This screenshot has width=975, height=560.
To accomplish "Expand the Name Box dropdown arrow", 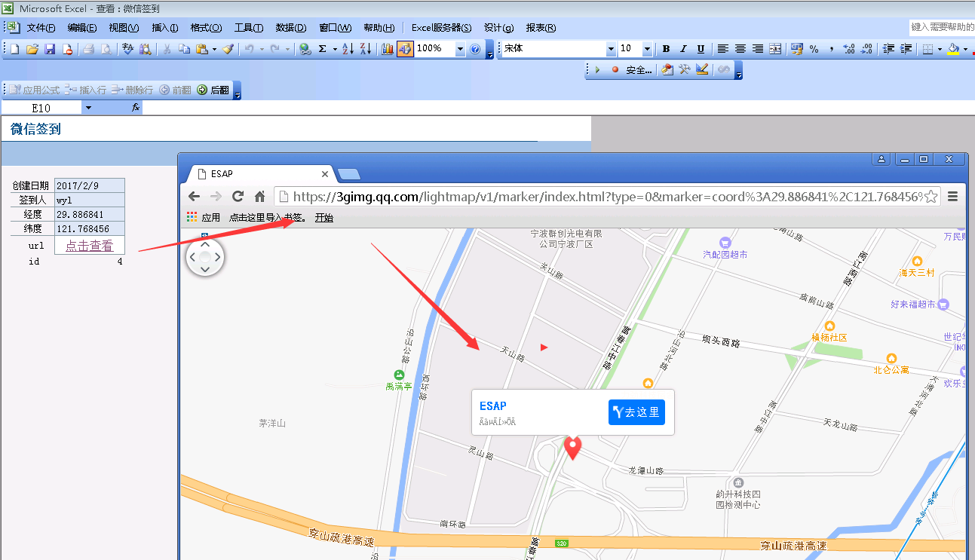I will pyautogui.click(x=88, y=108).
